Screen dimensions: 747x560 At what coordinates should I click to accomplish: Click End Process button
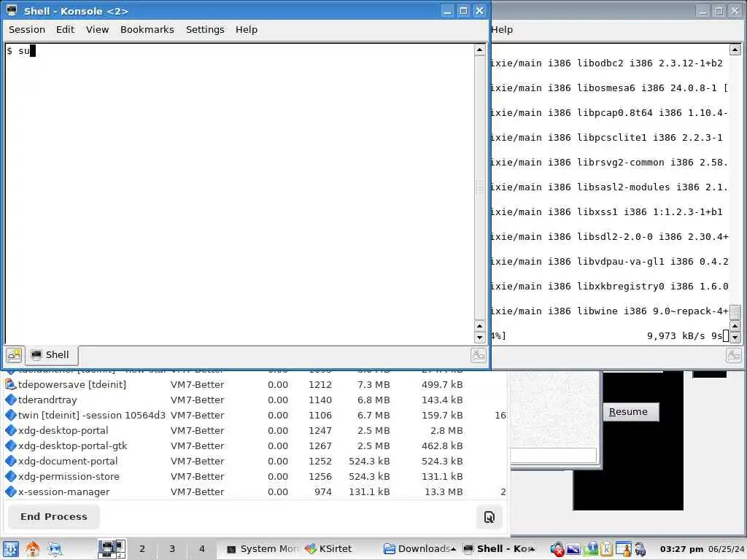click(54, 517)
